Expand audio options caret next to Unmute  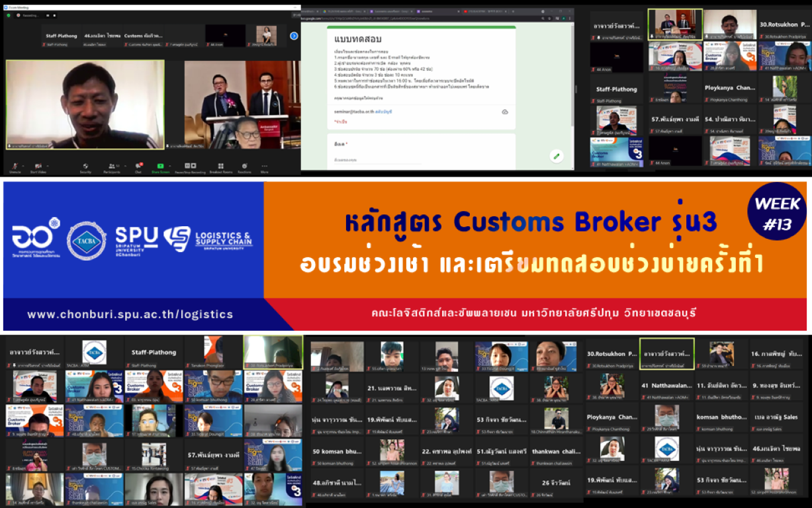coord(23,165)
